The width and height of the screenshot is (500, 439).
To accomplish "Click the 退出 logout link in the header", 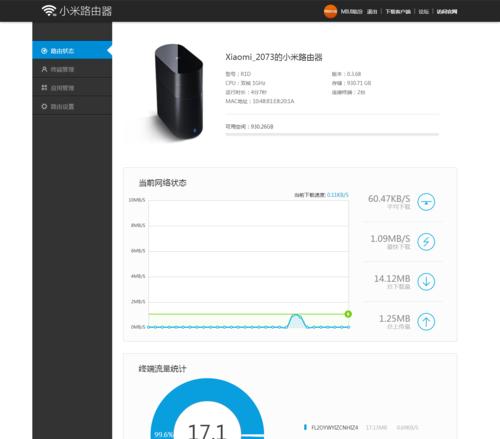I will [x=372, y=12].
